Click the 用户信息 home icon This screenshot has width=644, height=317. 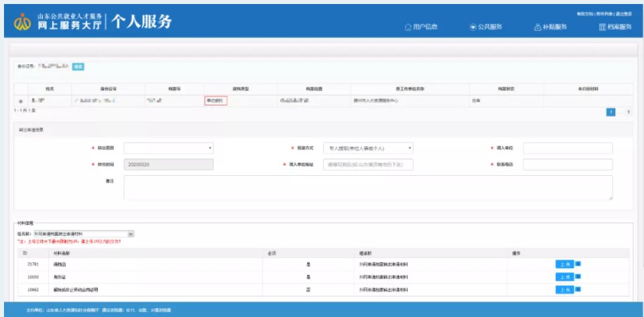pyautogui.click(x=408, y=27)
